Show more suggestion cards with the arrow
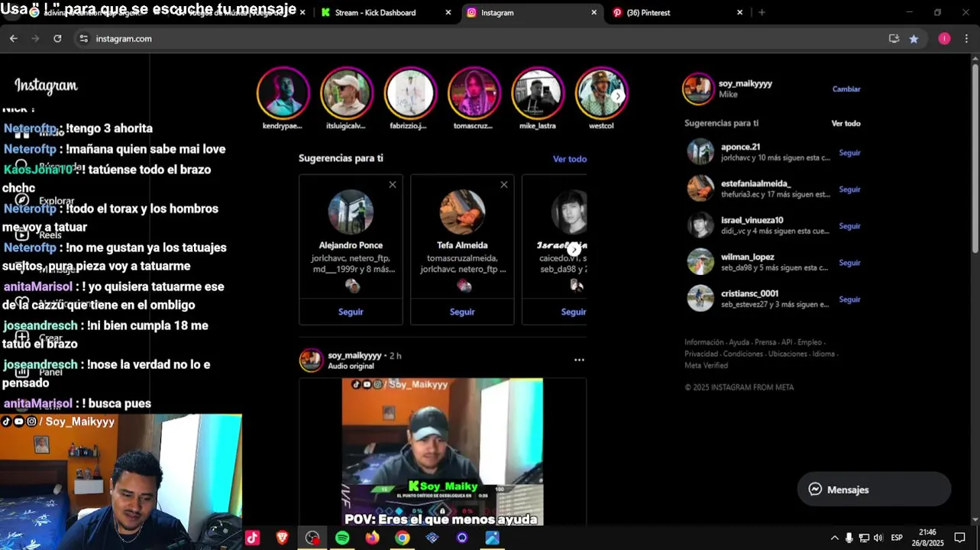This screenshot has width=980, height=550. pos(574,250)
